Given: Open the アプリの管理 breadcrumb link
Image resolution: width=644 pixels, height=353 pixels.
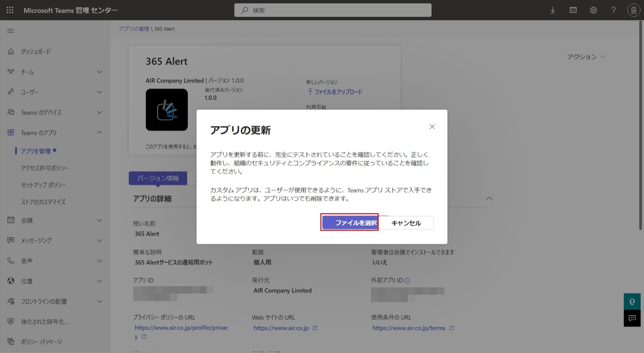Looking at the screenshot, I should (x=134, y=29).
